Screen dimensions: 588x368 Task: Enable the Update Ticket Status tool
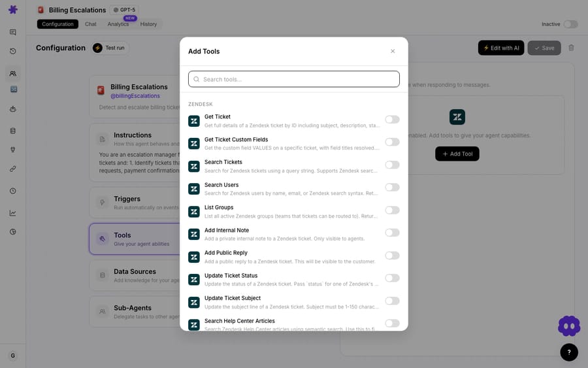pos(392,278)
